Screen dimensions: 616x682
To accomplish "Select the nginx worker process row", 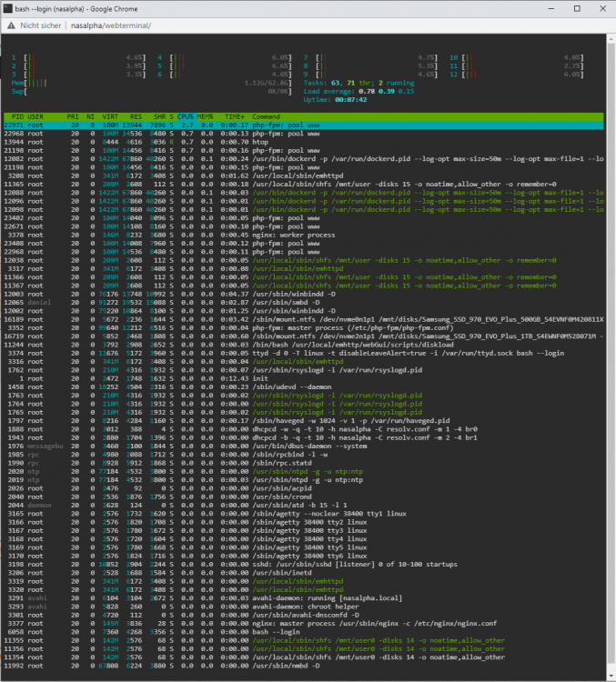I will [x=303, y=235].
